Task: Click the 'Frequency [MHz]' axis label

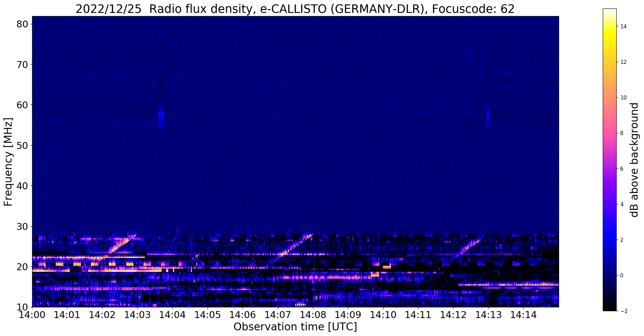Action: (8, 162)
